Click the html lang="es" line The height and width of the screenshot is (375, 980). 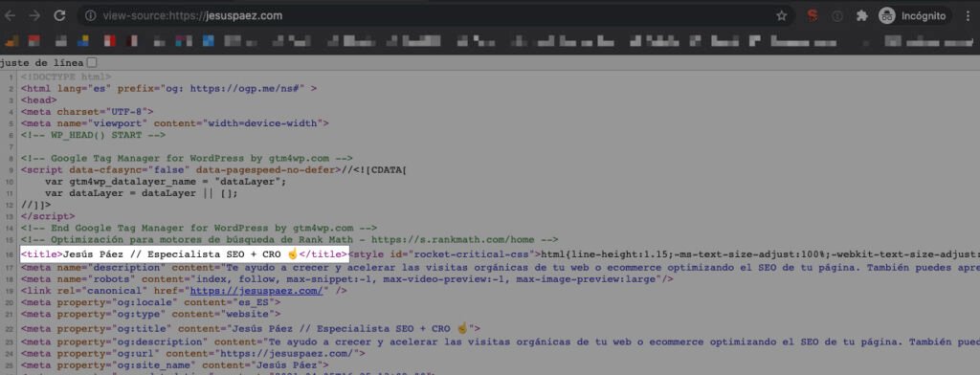click(168, 89)
